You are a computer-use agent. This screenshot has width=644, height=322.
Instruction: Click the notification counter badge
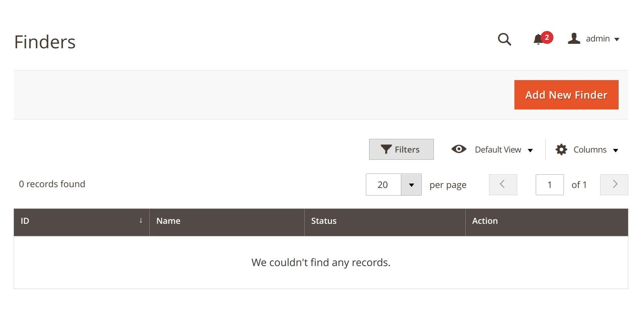(547, 37)
